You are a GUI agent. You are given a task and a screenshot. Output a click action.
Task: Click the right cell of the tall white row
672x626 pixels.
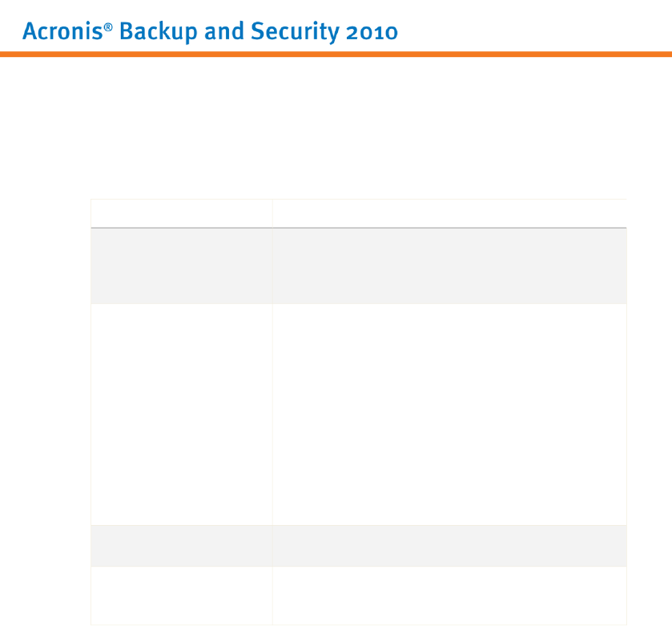(449, 414)
